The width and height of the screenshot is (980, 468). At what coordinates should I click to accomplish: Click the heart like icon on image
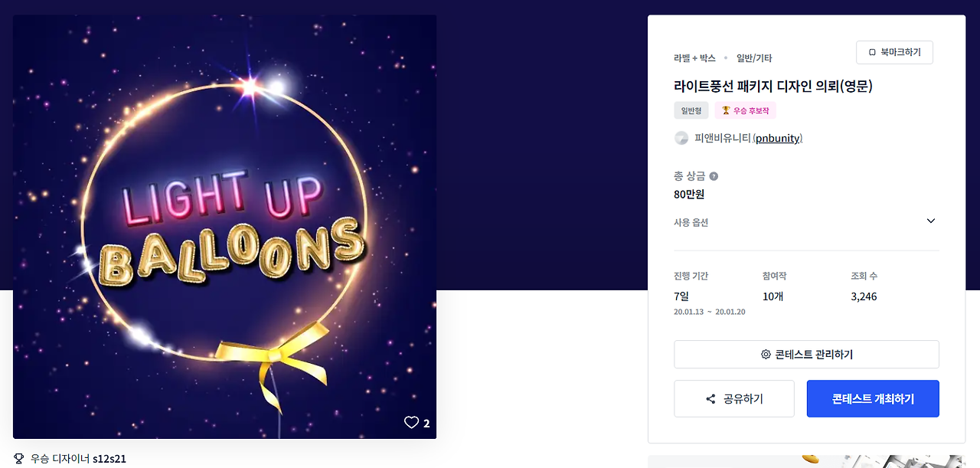pos(411,423)
